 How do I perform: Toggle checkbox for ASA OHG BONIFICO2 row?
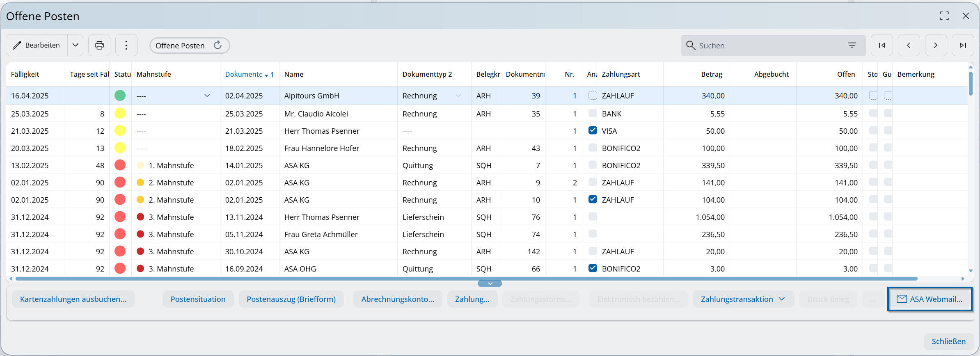[x=592, y=268]
